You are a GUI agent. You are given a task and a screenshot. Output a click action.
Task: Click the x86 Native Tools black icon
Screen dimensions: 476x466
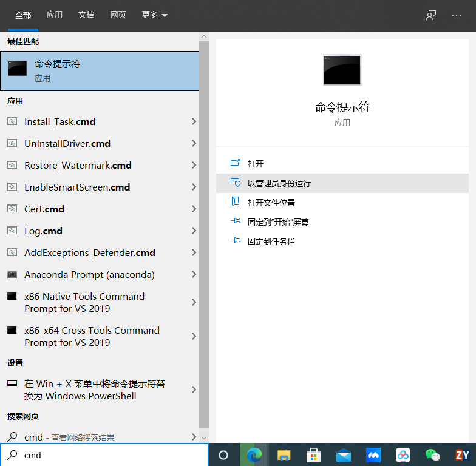(x=12, y=296)
